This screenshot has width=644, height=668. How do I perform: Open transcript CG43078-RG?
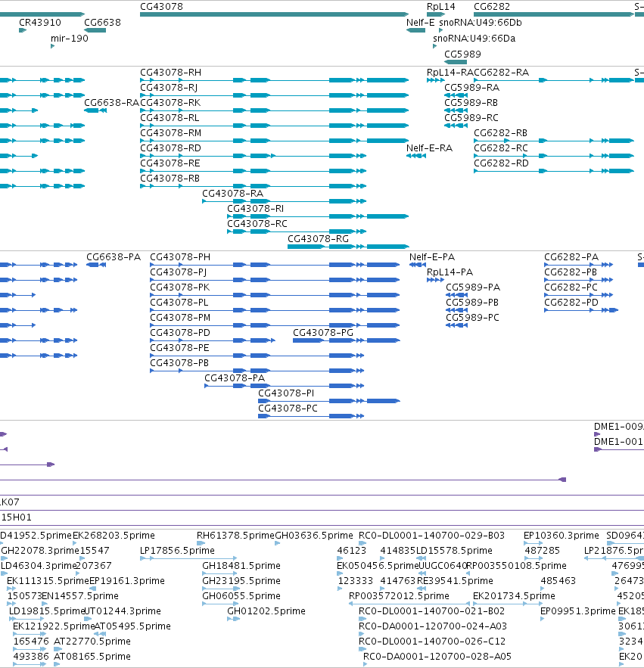(x=319, y=239)
